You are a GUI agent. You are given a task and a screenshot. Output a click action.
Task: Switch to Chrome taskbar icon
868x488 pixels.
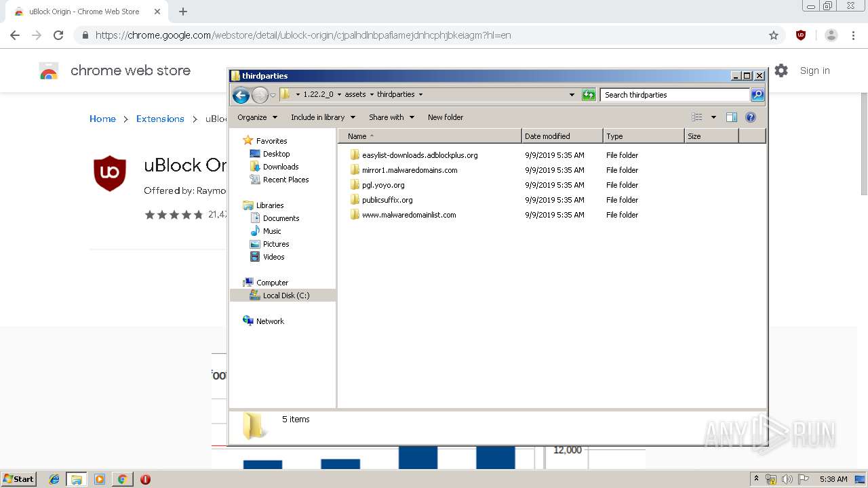(122, 479)
